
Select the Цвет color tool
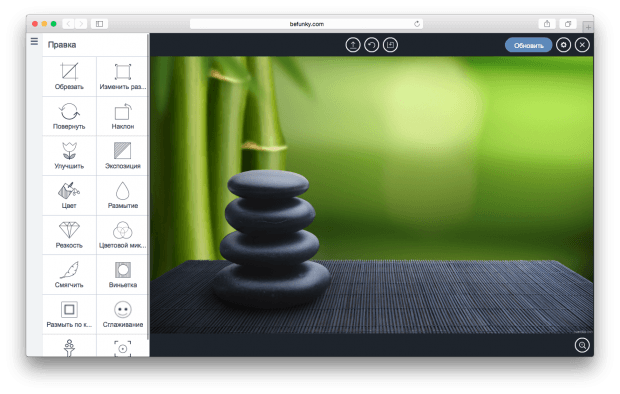coord(69,195)
